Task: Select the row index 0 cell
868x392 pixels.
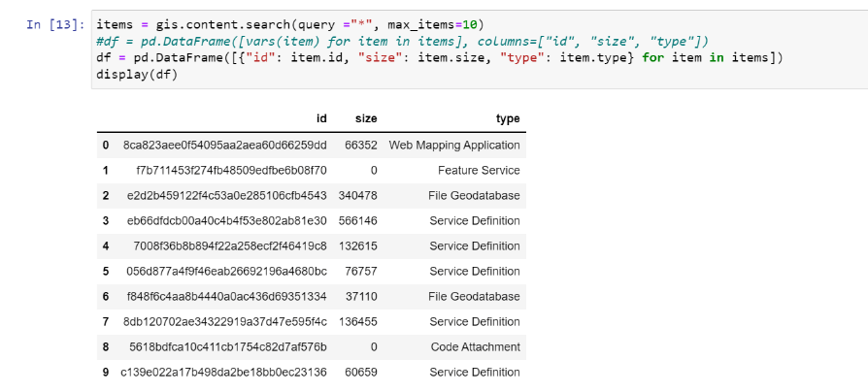Action: [105, 145]
